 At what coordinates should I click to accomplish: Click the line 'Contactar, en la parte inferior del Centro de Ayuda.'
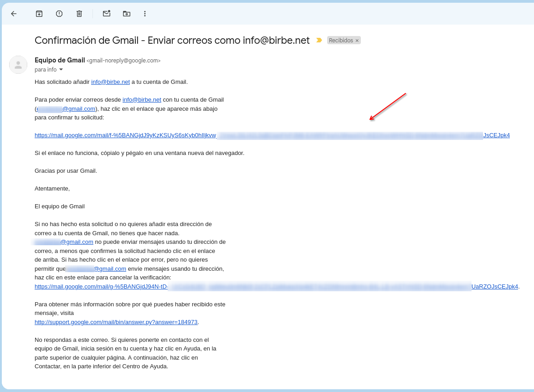pyautogui.click(x=102, y=366)
